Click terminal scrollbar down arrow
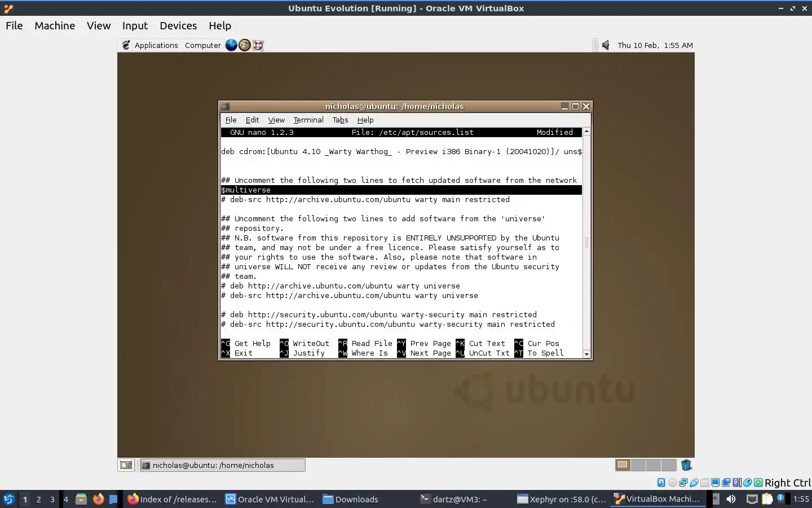This screenshot has width=812, height=508. click(586, 354)
